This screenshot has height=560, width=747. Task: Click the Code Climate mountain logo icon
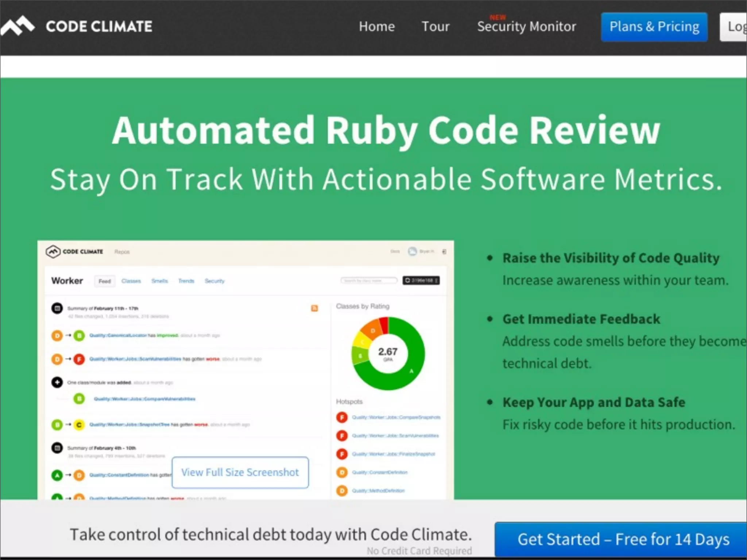[x=17, y=26]
